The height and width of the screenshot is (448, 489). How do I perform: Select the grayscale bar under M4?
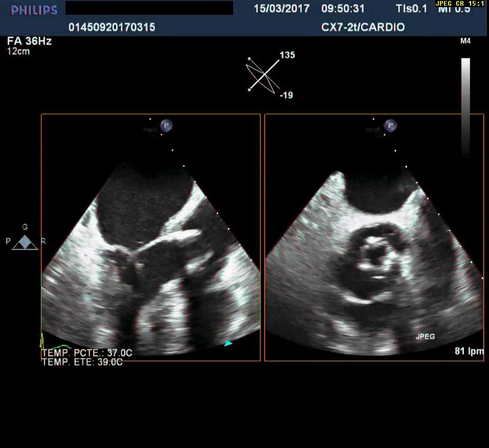(x=465, y=105)
